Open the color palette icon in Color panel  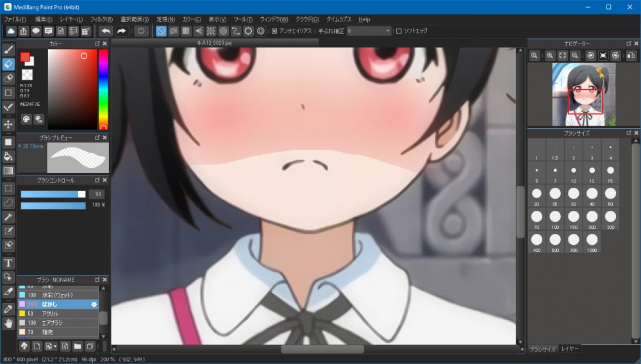pyautogui.click(x=26, y=119)
